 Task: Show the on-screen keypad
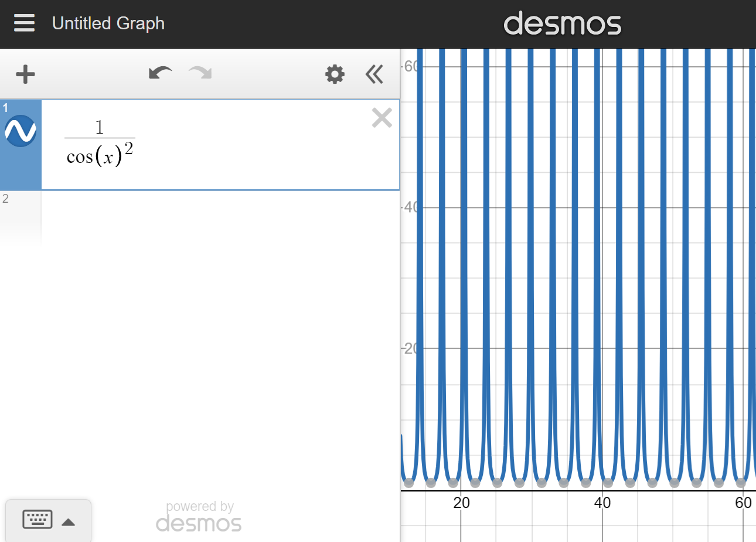[38, 520]
